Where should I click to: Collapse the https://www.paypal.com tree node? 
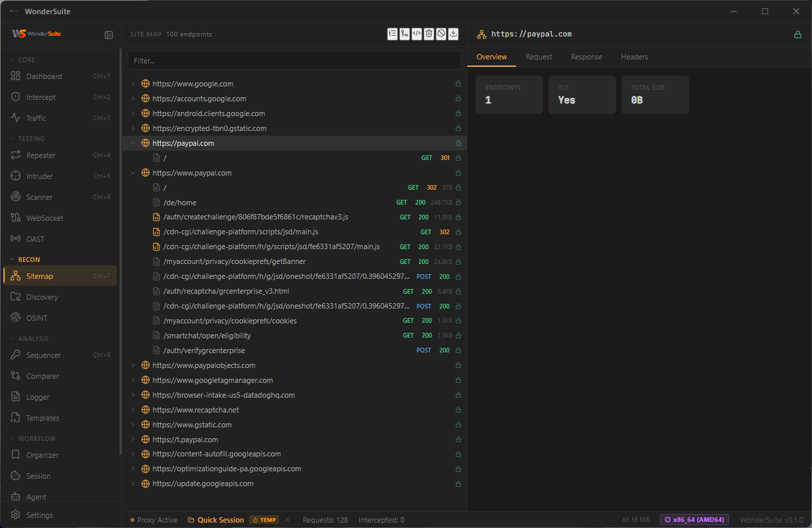click(133, 173)
